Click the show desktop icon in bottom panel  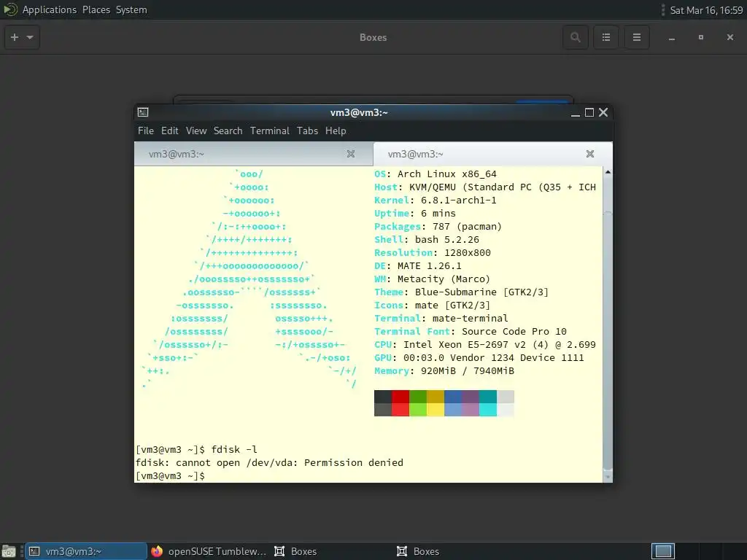pos(9,551)
